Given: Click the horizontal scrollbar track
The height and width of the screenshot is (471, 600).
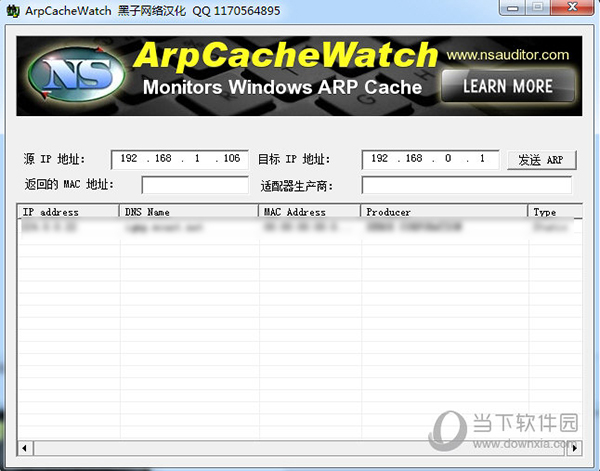Looking at the screenshot, I should 300,448.
